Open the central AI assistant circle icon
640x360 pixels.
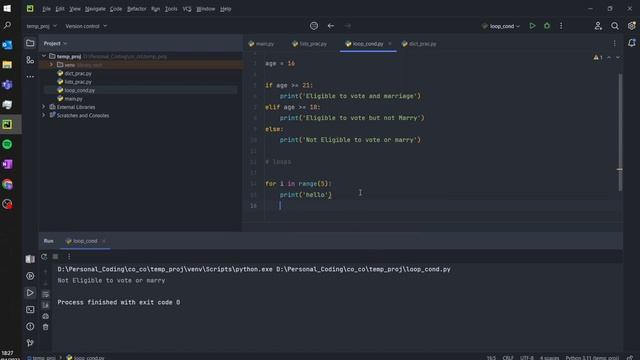tap(313, 26)
